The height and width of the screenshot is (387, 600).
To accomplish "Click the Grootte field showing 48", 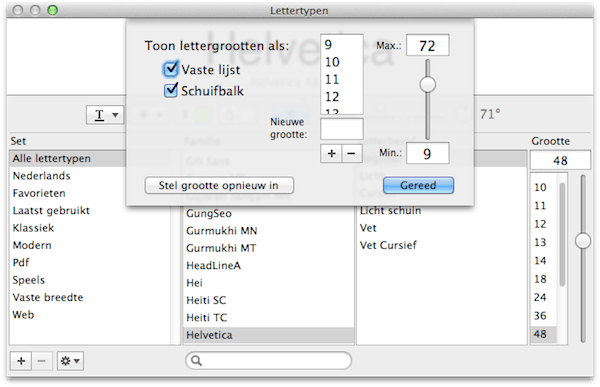I will 560,160.
